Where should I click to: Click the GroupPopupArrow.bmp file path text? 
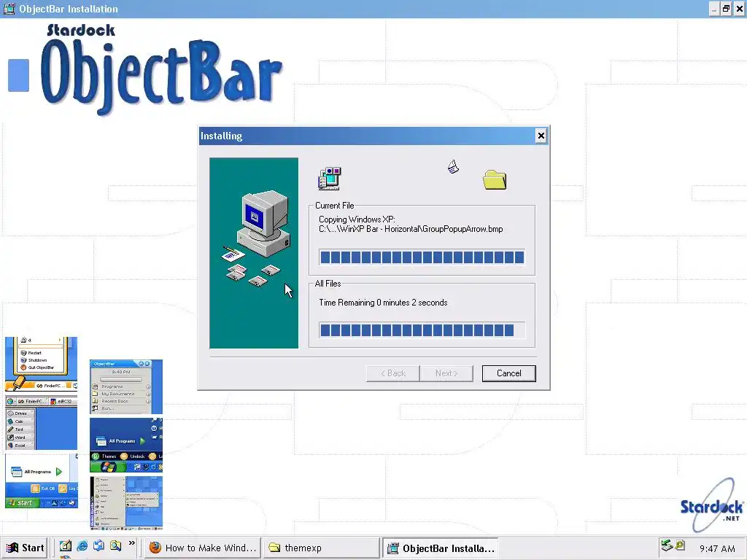(x=411, y=229)
